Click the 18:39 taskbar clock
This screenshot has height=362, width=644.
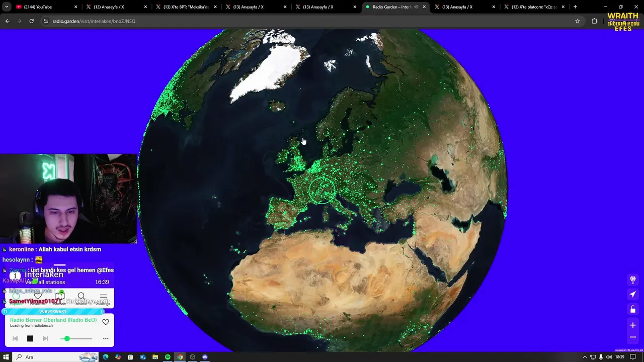point(620,357)
